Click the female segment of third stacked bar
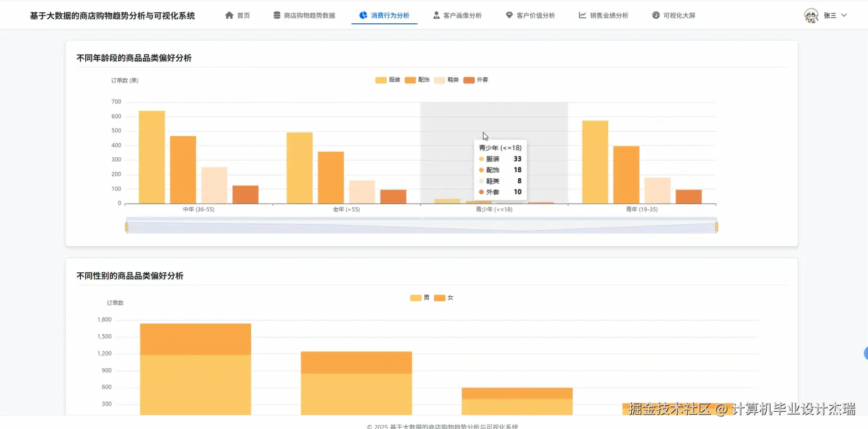Screen dimensions: 868x429 pyautogui.click(x=517, y=394)
